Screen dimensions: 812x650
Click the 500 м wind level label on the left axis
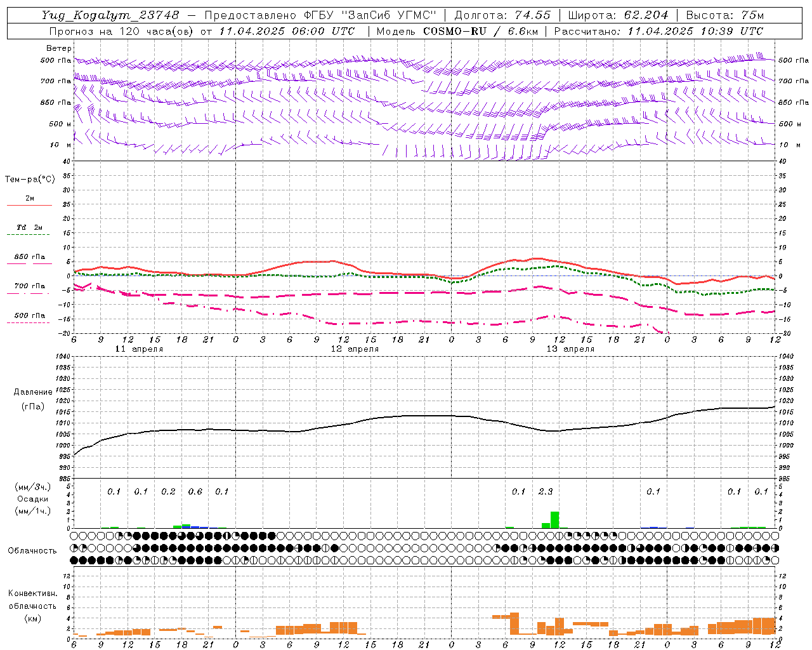[x=60, y=124]
